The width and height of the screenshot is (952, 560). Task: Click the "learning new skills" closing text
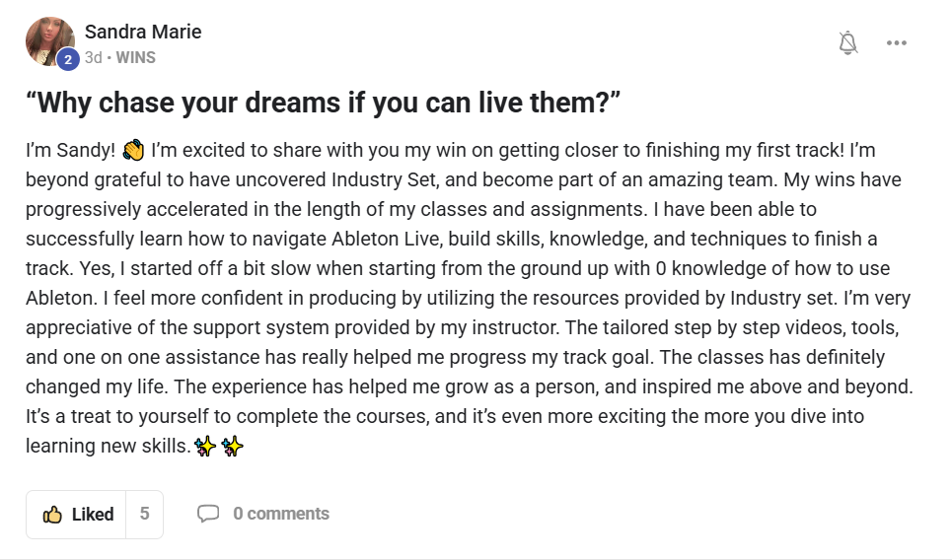[x=107, y=447]
